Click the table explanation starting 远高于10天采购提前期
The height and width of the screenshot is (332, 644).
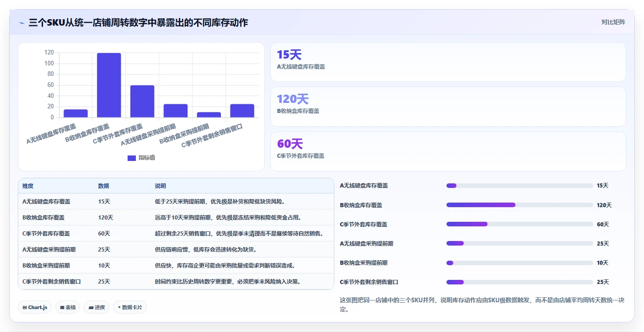point(228,217)
